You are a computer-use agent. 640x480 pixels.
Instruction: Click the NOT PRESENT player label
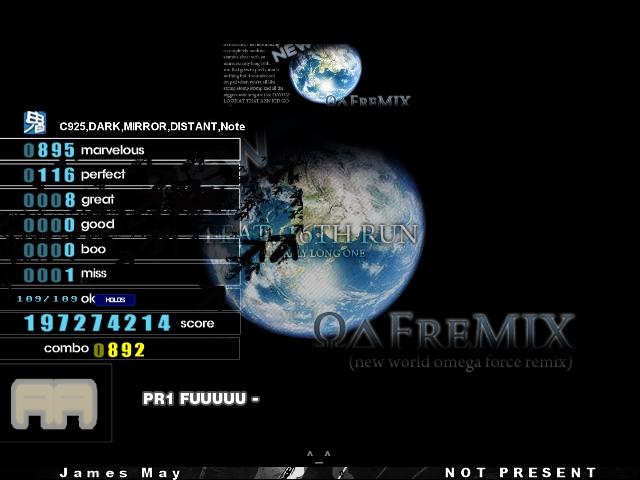520,473
